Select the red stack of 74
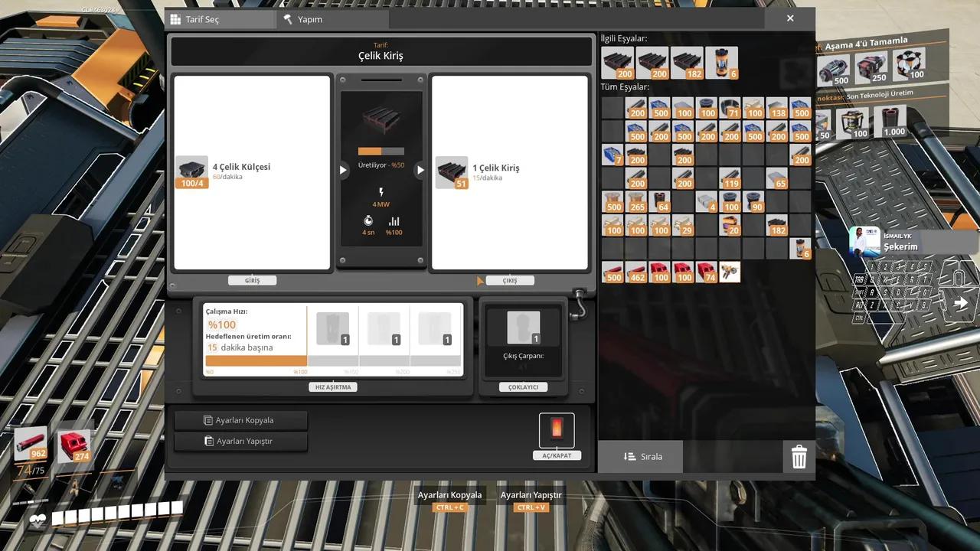 coord(707,272)
